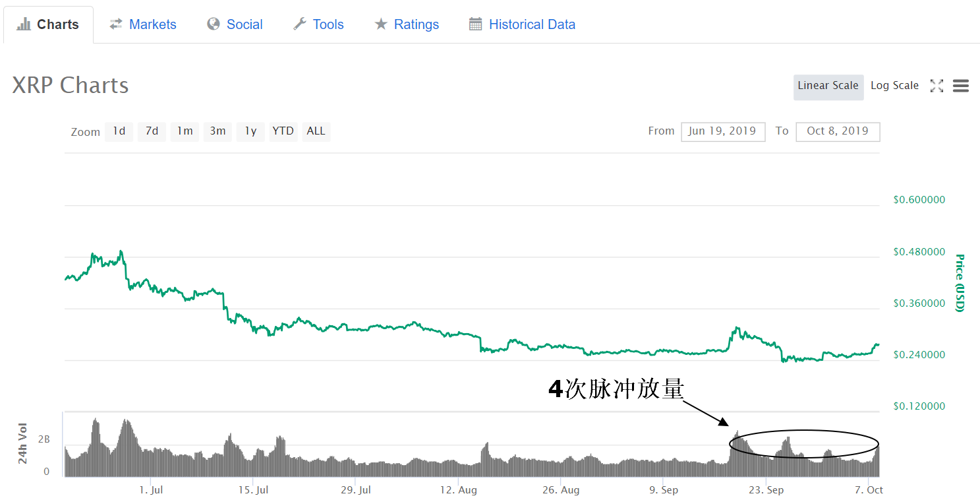This screenshot has width=980, height=502.
Task: Click the 7. Oct date label
Action: pyautogui.click(x=867, y=490)
